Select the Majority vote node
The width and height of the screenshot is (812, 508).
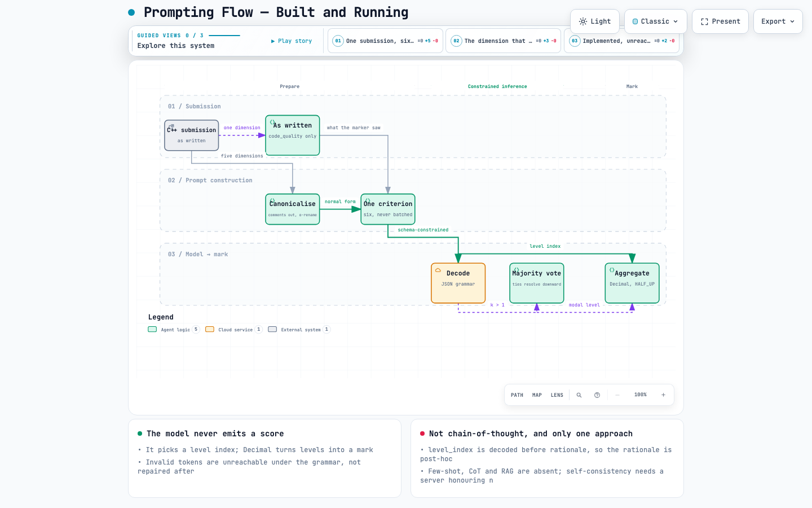537,283
